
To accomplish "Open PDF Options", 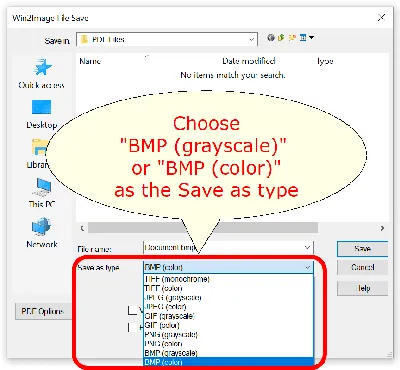I will 43,311.
